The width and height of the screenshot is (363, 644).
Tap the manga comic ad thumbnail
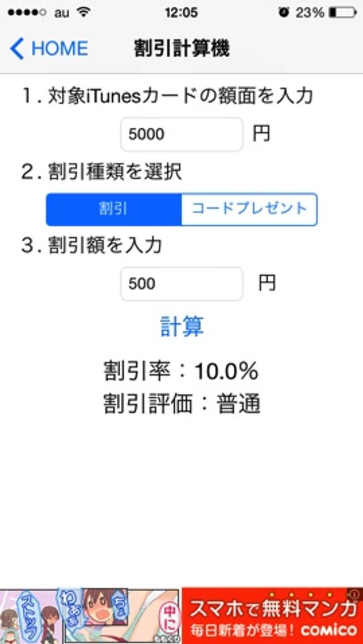click(91, 616)
